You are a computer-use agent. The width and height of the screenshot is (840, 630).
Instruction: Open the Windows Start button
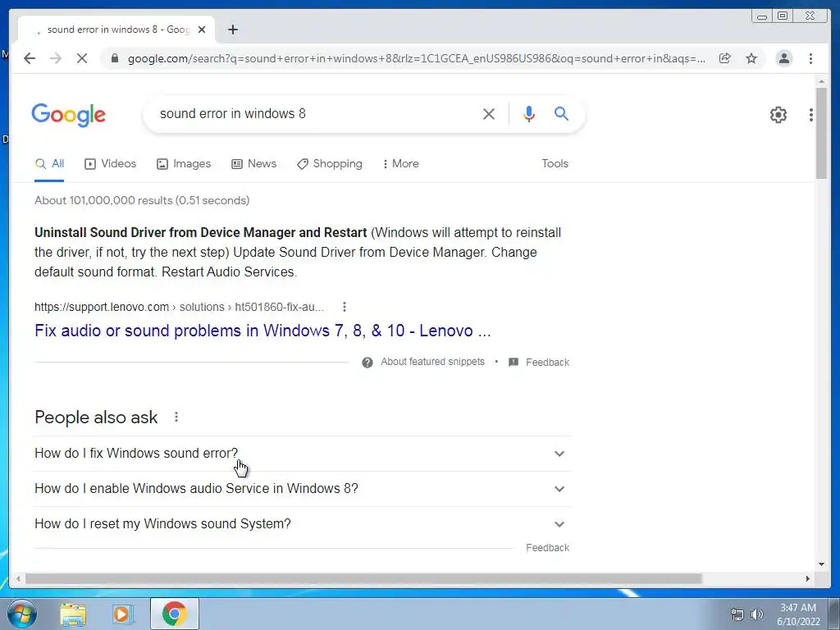(x=21, y=614)
